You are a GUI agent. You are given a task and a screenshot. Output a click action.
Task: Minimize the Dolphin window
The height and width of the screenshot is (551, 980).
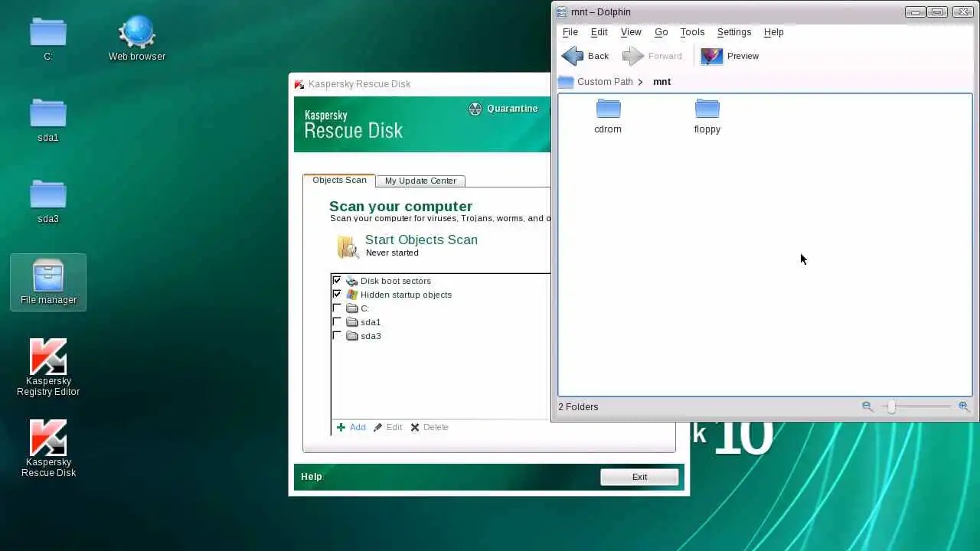915,12
